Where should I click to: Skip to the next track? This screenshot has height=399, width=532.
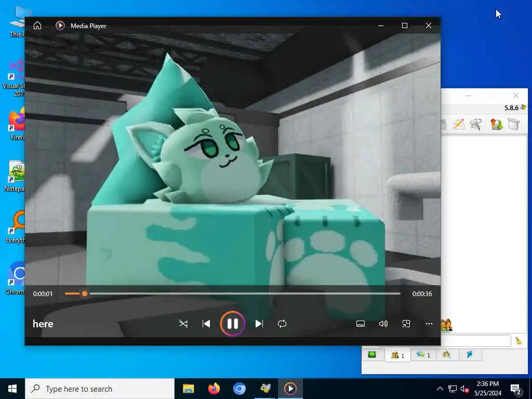pos(259,324)
